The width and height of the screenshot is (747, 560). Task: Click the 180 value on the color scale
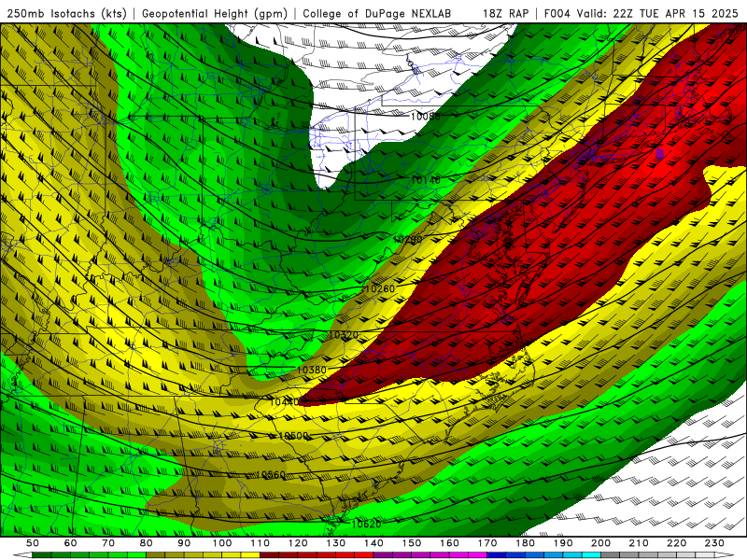[x=525, y=543]
